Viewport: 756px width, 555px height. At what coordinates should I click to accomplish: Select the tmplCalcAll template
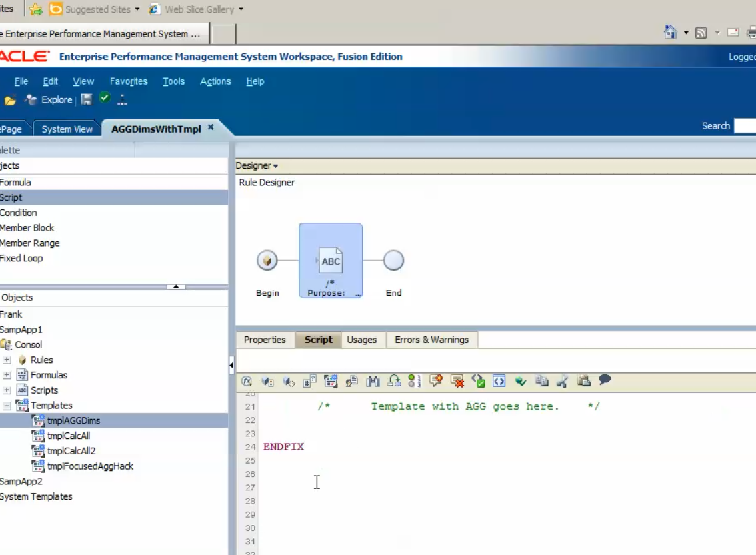tap(69, 436)
